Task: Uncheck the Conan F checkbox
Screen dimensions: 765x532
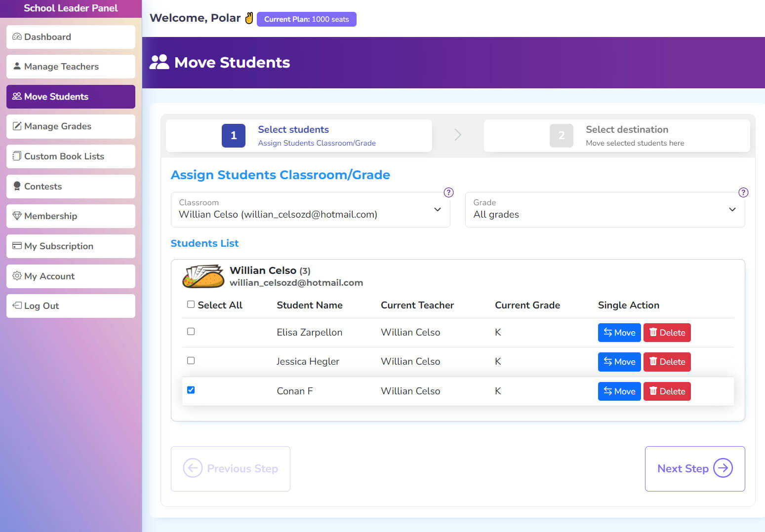Action: tap(191, 390)
